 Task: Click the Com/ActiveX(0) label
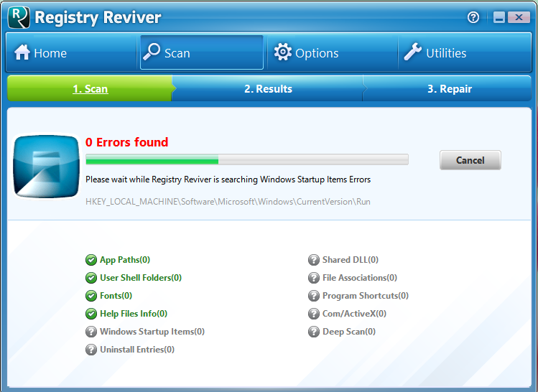pyautogui.click(x=354, y=314)
